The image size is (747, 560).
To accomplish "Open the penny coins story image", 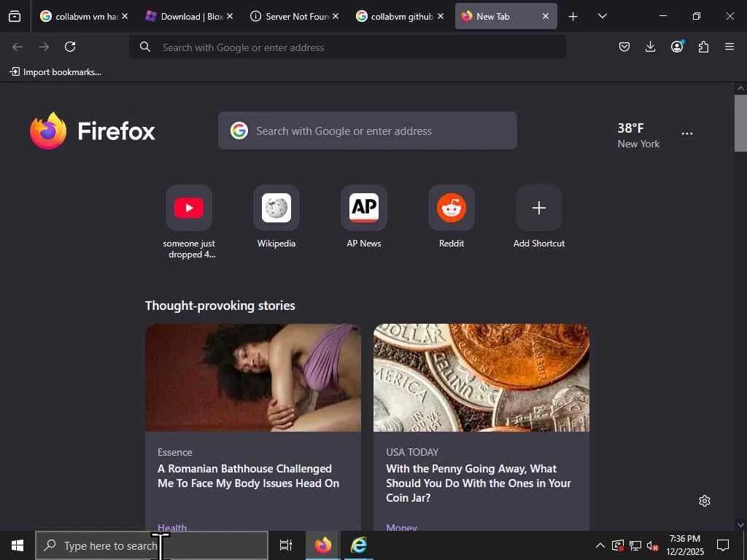I will point(481,378).
